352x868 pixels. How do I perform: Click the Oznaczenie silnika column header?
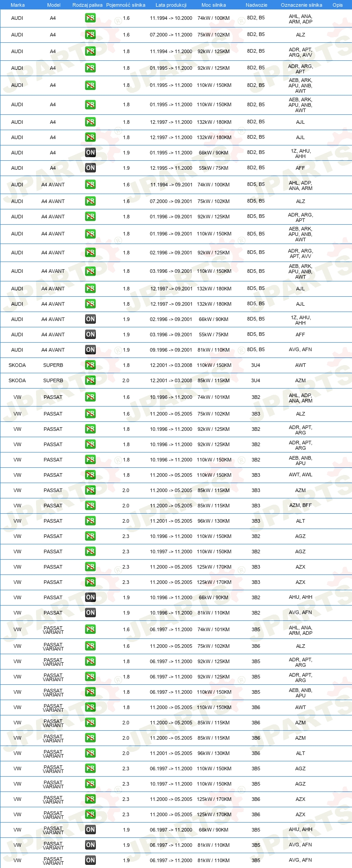click(302, 5)
